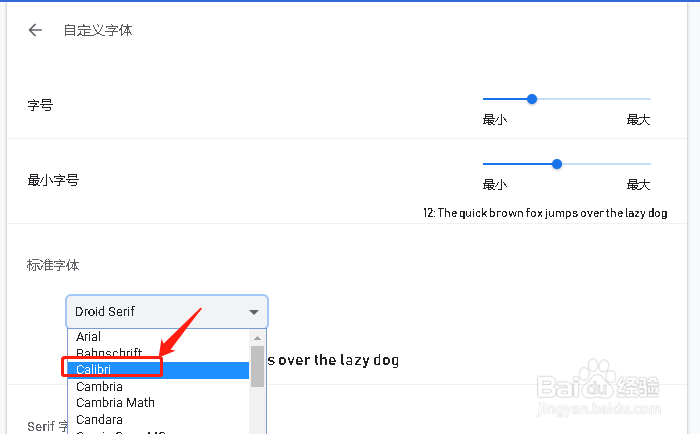Viewport: 700px width, 434px height.
Task: Select the Cambria Math font option
Action: 115,403
